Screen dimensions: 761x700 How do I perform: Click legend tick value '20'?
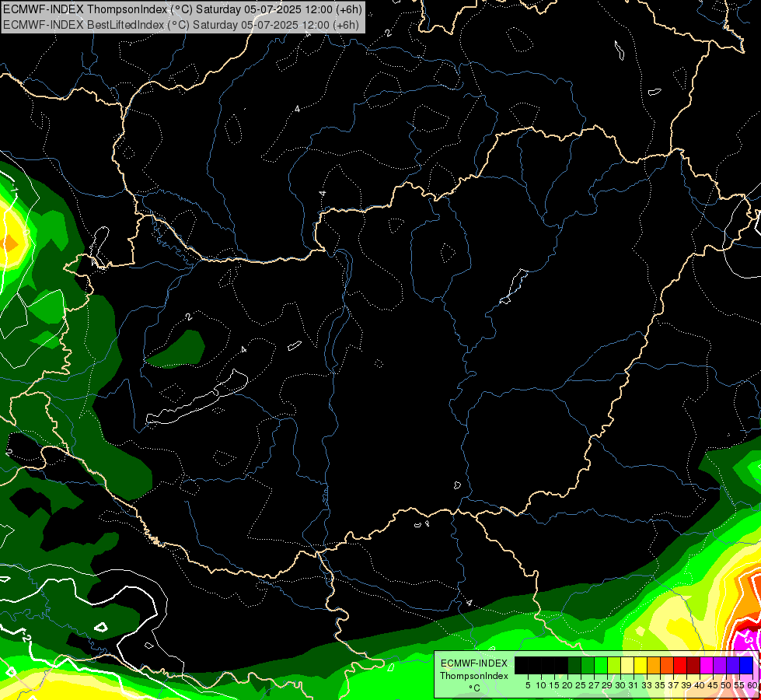point(567,685)
